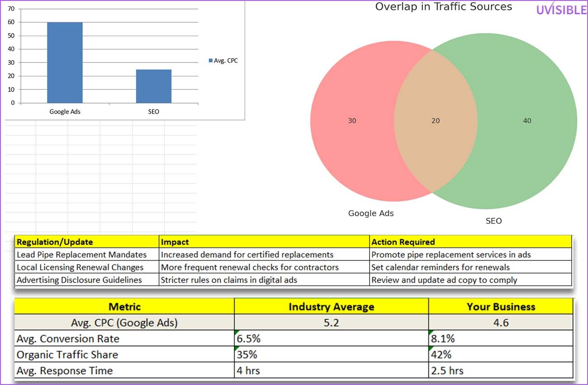Click the 35% cell
Image resolution: width=588 pixels, height=385 pixels.
332,354
